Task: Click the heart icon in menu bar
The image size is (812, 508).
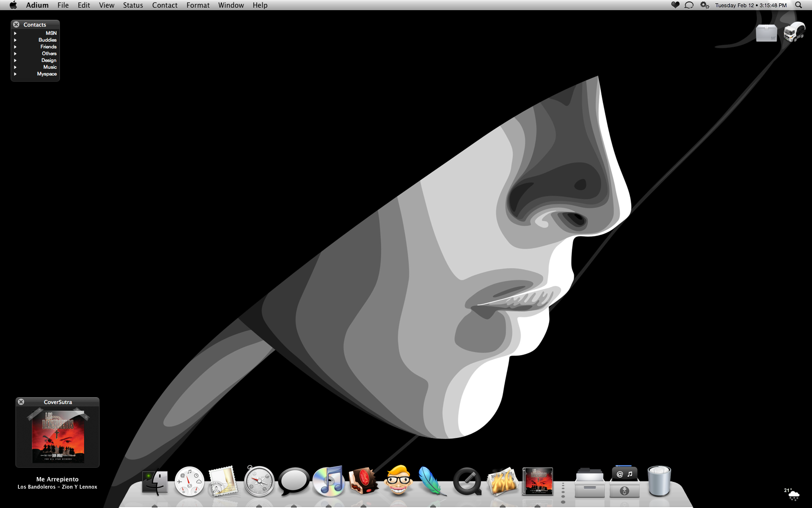Action: (675, 5)
